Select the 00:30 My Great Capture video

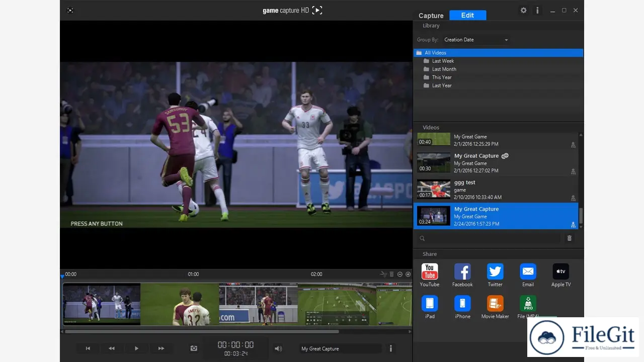pyautogui.click(x=496, y=163)
